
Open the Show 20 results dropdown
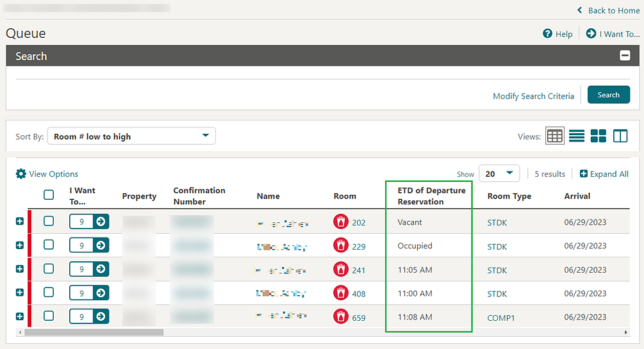(x=499, y=174)
